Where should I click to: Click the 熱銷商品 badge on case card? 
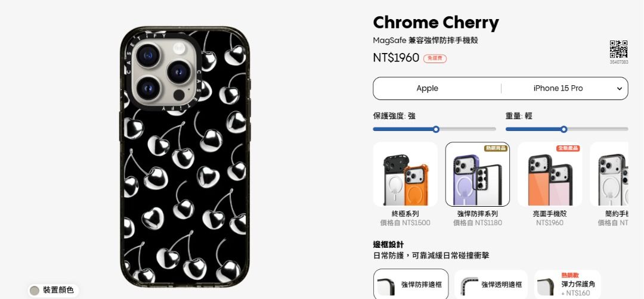pos(496,148)
